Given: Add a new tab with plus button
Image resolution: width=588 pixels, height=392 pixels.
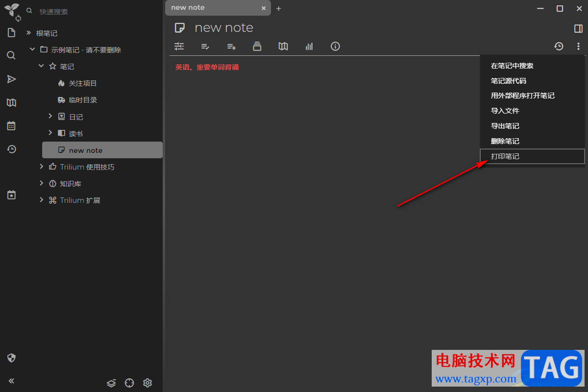Looking at the screenshot, I should (278, 8).
